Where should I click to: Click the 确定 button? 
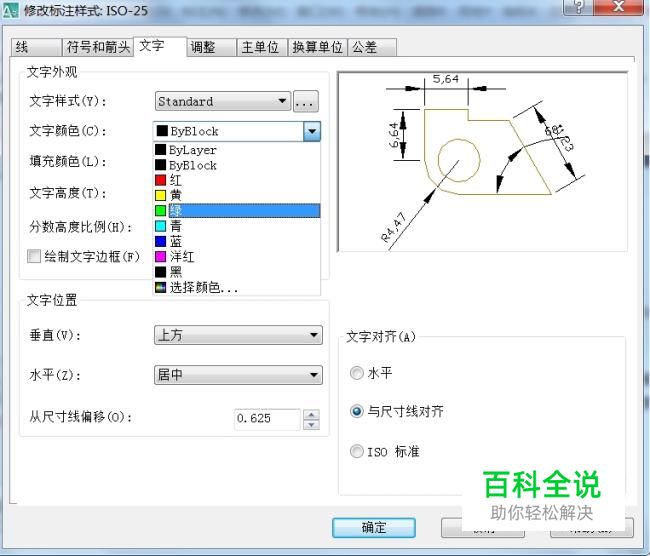point(374,528)
